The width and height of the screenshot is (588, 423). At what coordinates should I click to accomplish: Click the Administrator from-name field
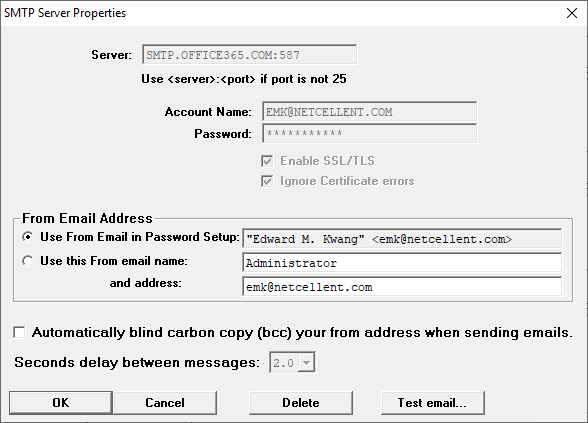(402, 263)
